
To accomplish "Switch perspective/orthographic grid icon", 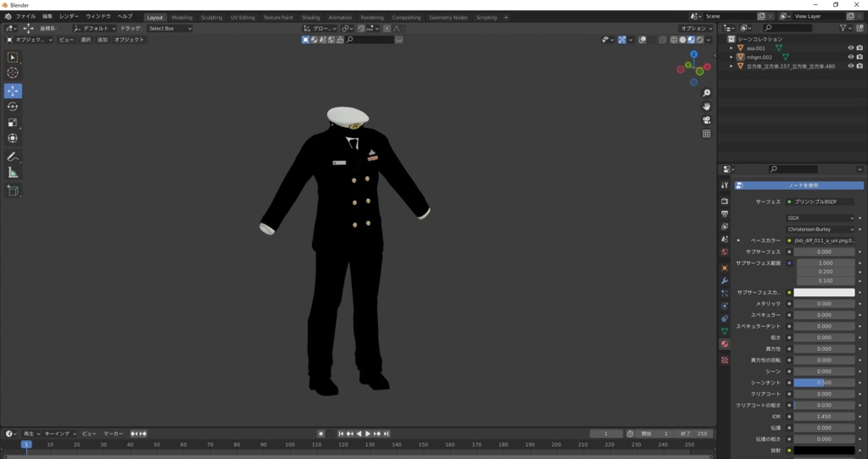I will (706, 133).
